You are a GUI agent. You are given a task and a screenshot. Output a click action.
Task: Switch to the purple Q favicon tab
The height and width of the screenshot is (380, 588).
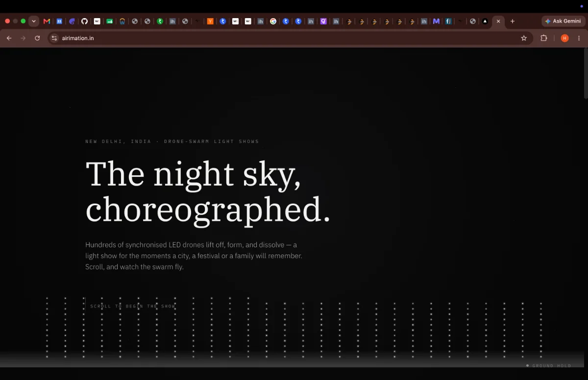click(x=323, y=22)
